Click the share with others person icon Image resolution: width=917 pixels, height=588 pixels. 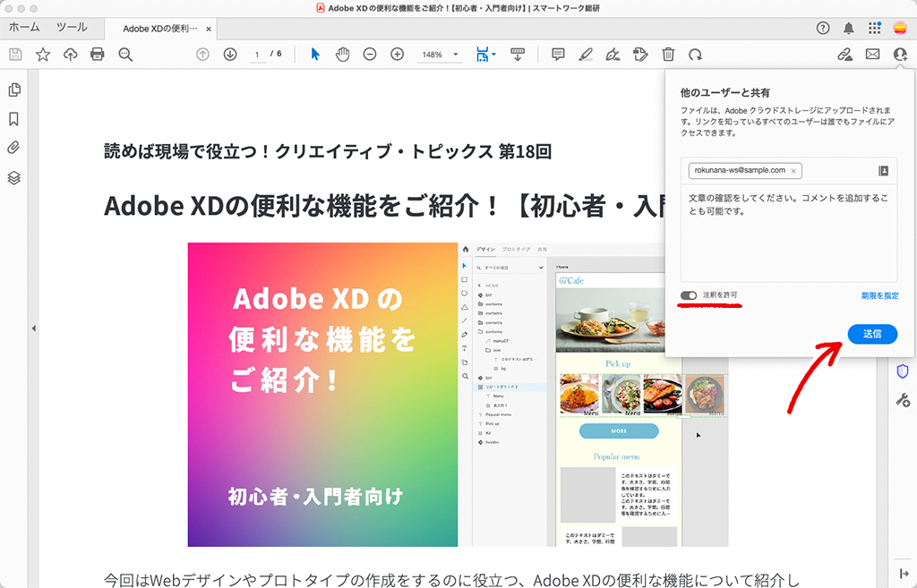[900, 55]
